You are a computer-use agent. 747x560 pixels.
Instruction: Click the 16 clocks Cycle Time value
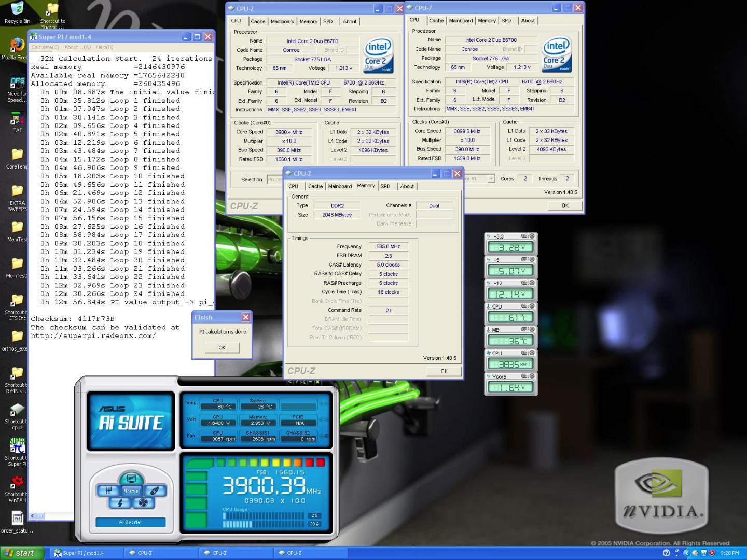tap(389, 292)
